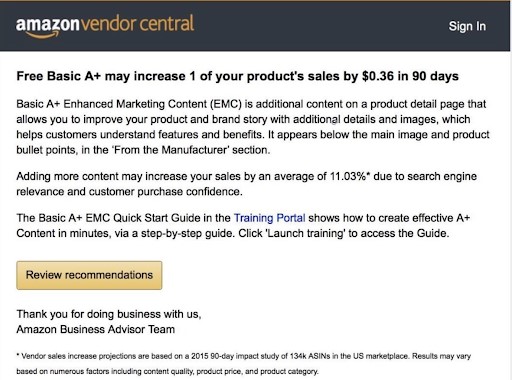This screenshot has height=380, width=512.
Task: Click the footnote line about product category
Action: pos(167,371)
